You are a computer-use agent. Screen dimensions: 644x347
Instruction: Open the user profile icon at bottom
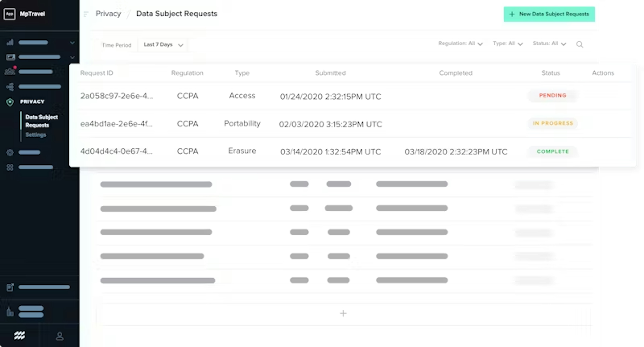click(60, 336)
